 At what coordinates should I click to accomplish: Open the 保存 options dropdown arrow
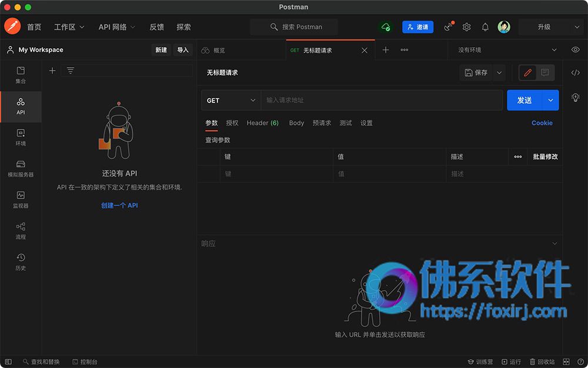pos(499,73)
